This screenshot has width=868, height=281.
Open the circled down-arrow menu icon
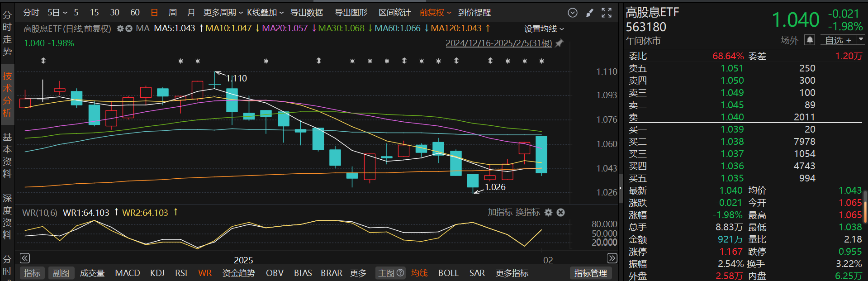click(573, 13)
